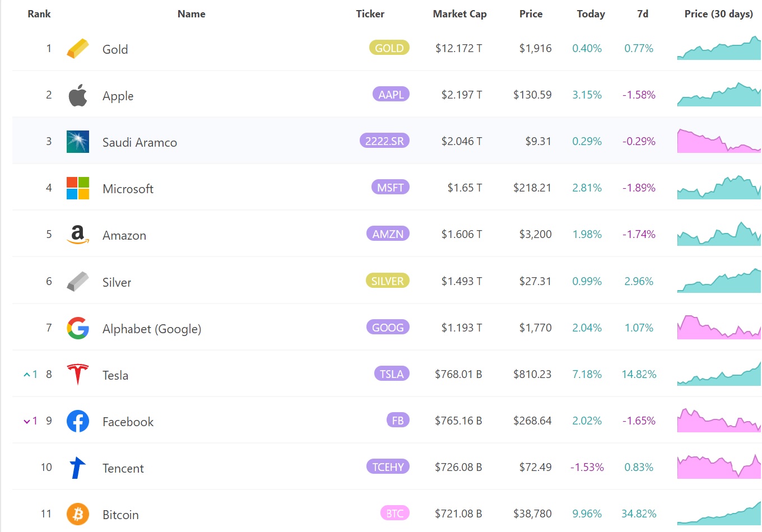Sort table by Market Cap column

(459, 14)
